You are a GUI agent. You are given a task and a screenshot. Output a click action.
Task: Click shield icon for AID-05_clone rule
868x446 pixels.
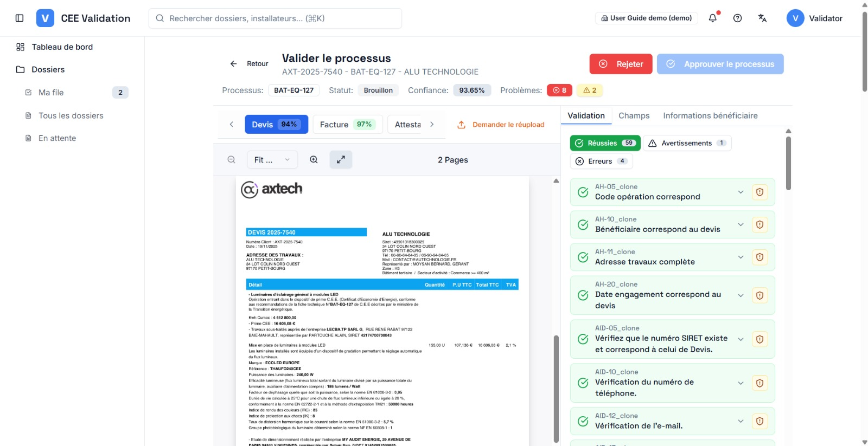[759, 339]
